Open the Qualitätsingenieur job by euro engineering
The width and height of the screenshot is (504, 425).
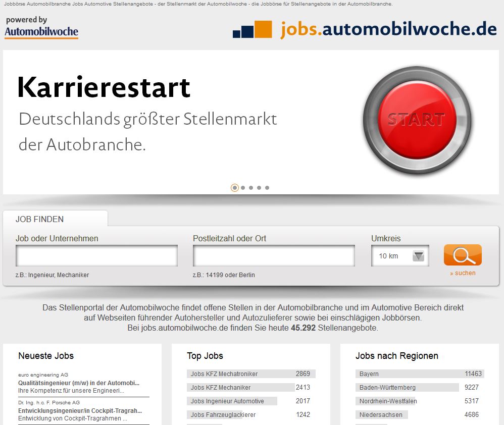(79, 383)
